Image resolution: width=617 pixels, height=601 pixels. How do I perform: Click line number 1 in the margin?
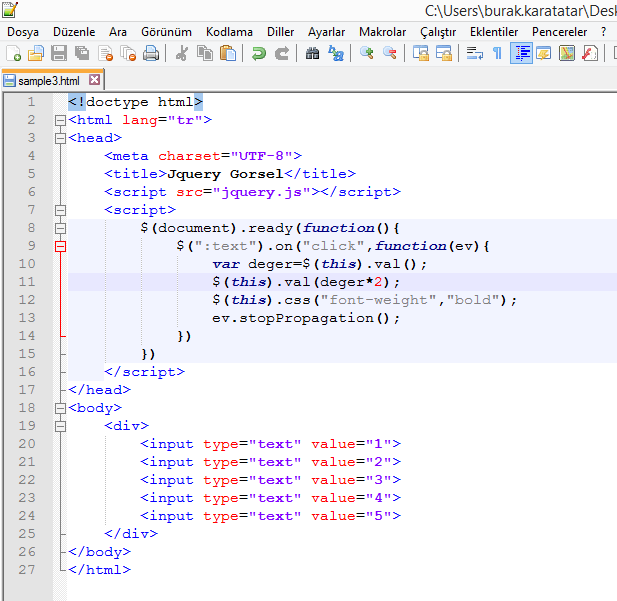(31, 102)
